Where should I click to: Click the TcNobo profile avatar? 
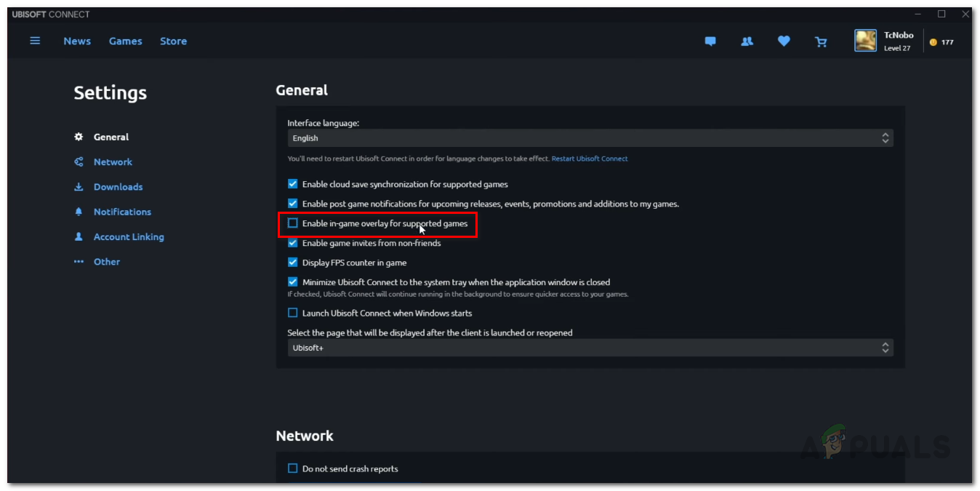pyautogui.click(x=865, y=41)
